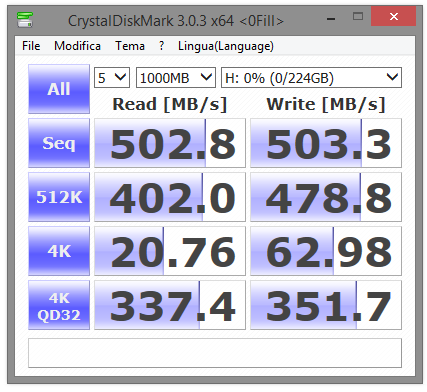
Task: Click the 512K write result 478.8
Action: pos(326,197)
